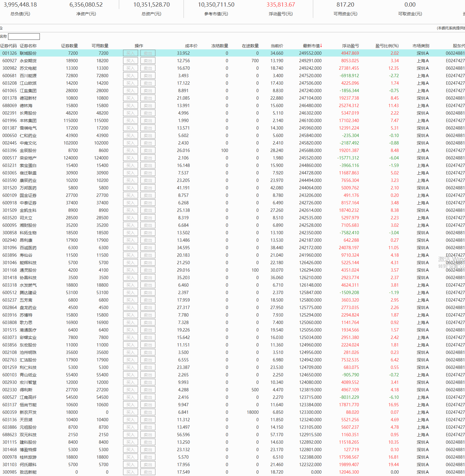Click 卖出 button for 德林海
The width and height of the screenshot is (465, 476).
click(148, 106)
